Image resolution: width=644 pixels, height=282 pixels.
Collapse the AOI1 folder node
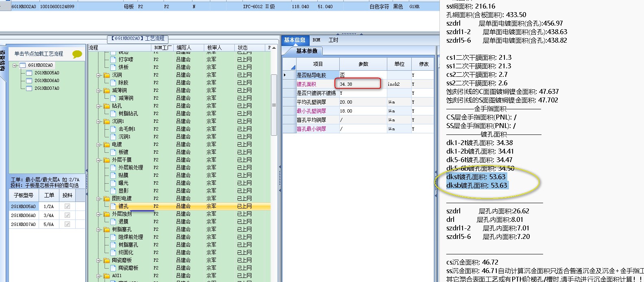pos(98,275)
